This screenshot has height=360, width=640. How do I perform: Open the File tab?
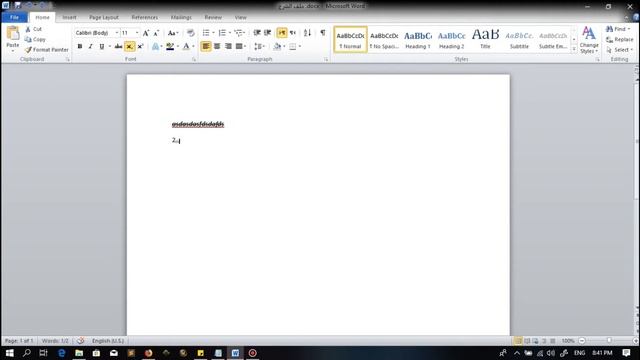tap(14, 17)
